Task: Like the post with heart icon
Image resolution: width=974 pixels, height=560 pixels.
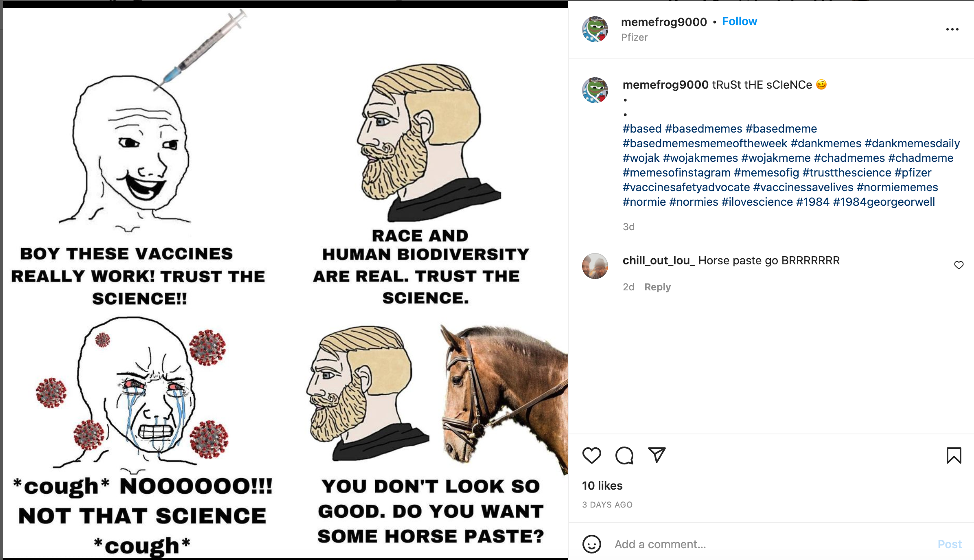Action: pos(591,455)
